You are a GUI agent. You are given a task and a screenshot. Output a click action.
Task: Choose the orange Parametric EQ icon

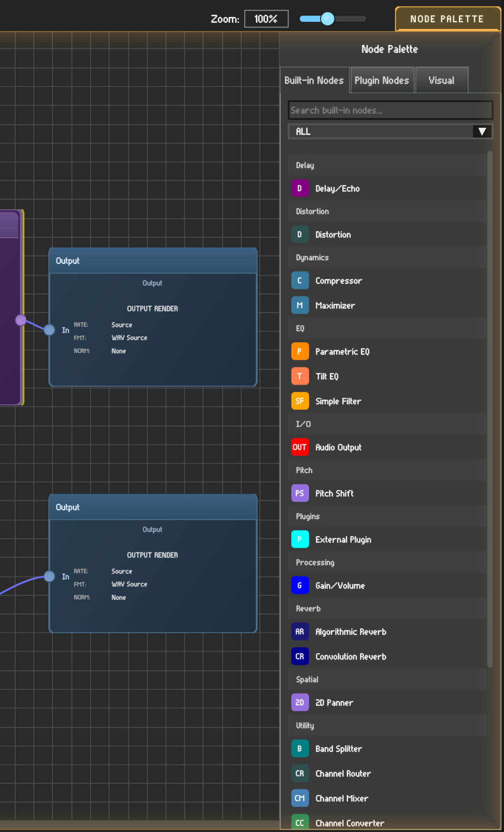(300, 352)
